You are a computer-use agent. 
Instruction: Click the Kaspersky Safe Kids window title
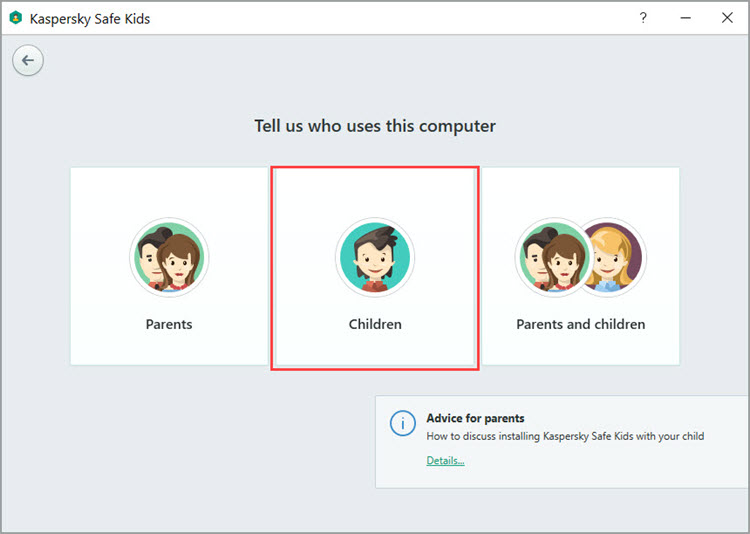(x=90, y=18)
